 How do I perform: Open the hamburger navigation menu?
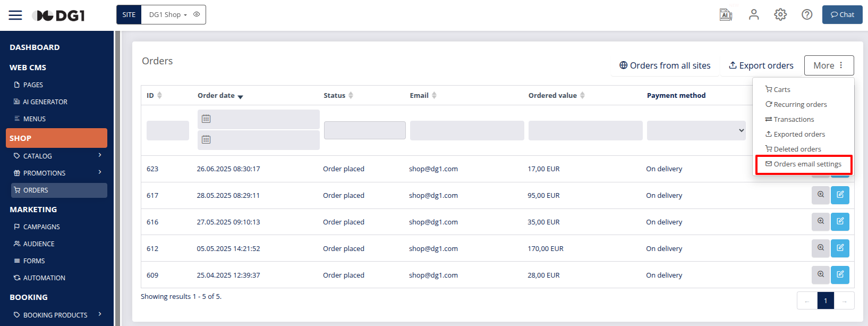click(x=15, y=15)
